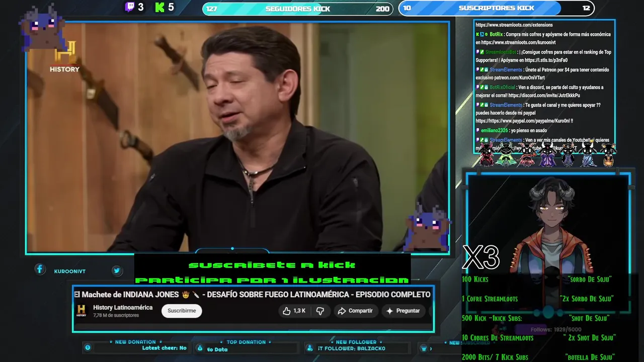Click the Twitch logo icon in the top bar

point(130,7)
